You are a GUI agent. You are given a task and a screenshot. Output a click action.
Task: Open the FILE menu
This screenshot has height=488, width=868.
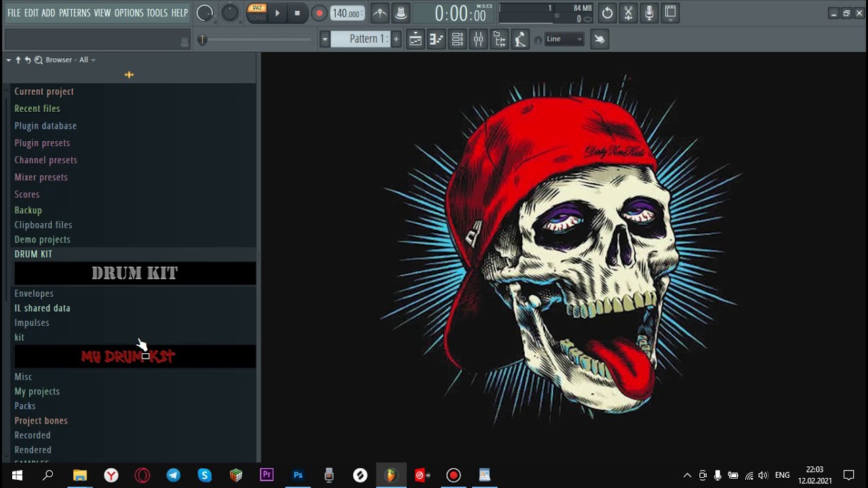pos(14,13)
